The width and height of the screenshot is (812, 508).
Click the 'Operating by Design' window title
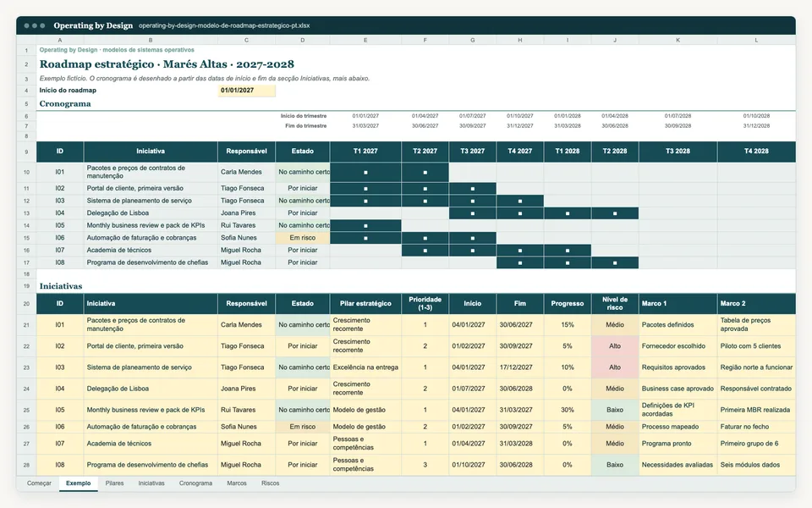click(x=93, y=25)
